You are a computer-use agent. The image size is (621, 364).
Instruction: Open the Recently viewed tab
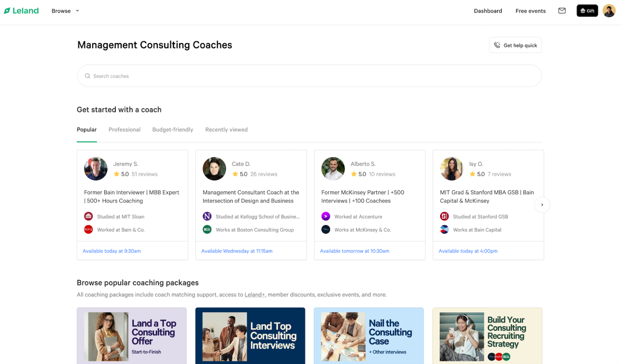pos(226,129)
